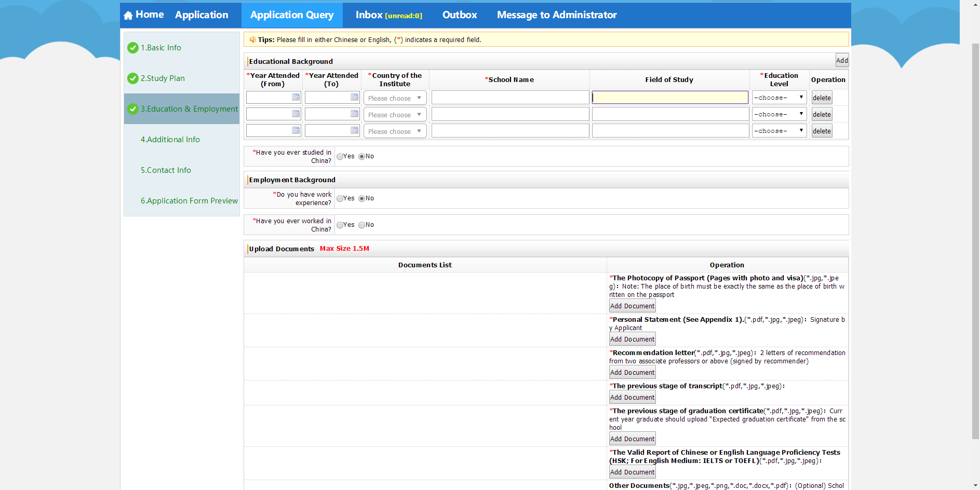The height and width of the screenshot is (490, 980).
Task: Go to the Home tab
Action: click(144, 15)
